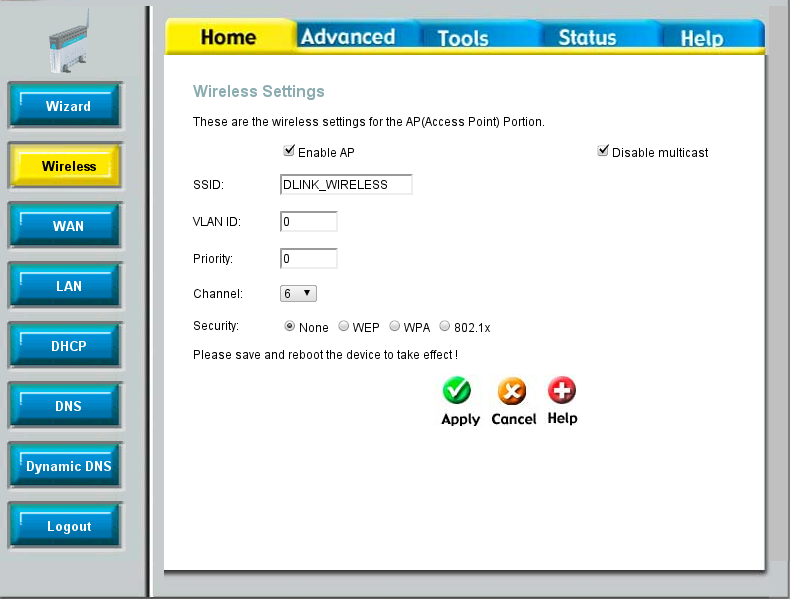Viewport: 790px width, 599px height.
Task: Select the Wireless sidebar button
Action: point(65,165)
